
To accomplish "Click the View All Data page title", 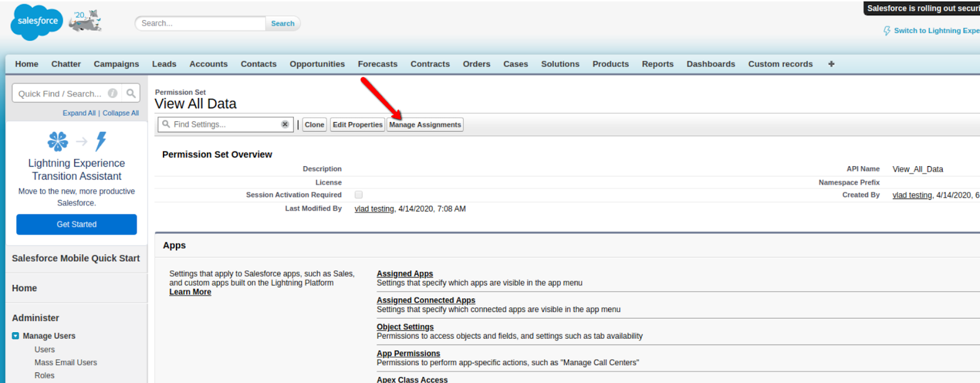I will (195, 104).
